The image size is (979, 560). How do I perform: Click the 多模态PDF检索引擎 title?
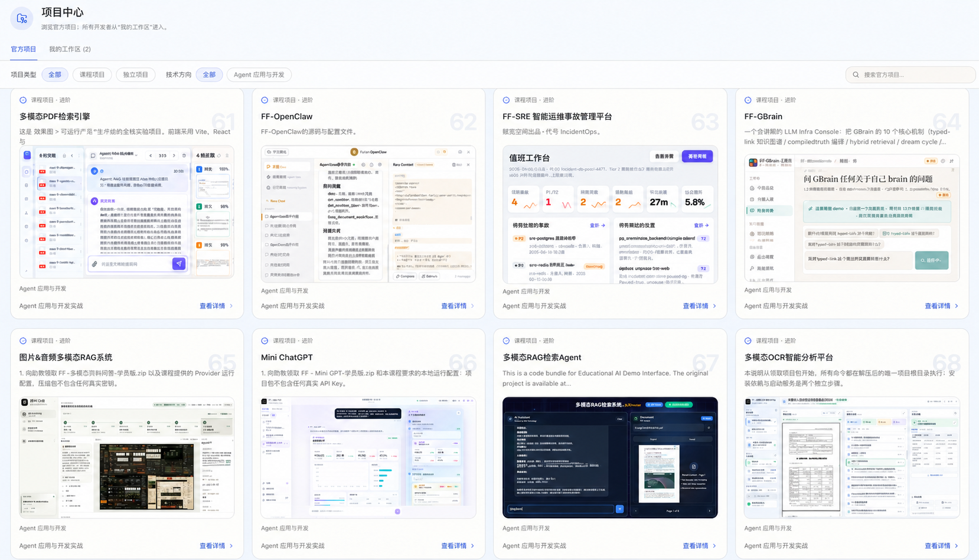(55, 117)
